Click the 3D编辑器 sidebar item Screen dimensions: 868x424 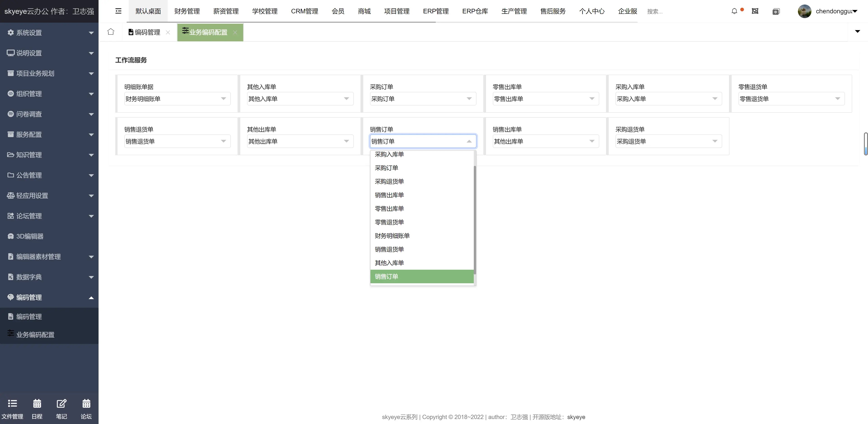pyautogui.click(x=30, y=236)
